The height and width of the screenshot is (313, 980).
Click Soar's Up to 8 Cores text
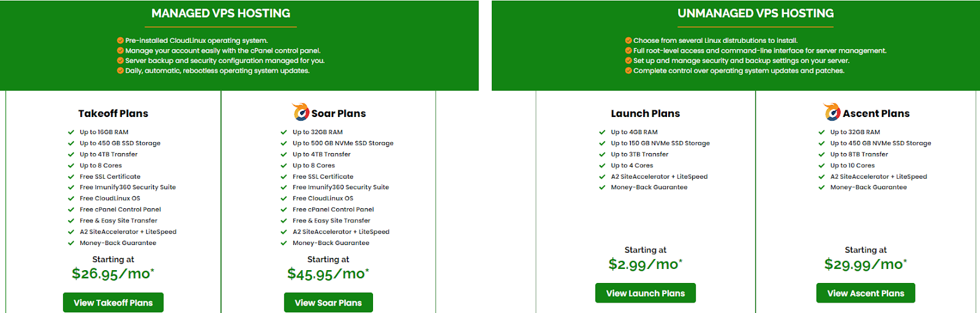coord(314,165)
